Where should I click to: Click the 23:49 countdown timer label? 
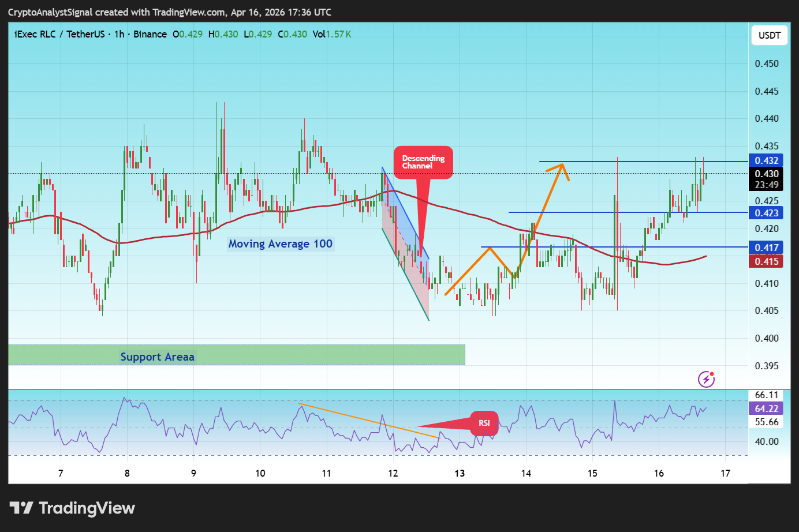coord(766,185)
